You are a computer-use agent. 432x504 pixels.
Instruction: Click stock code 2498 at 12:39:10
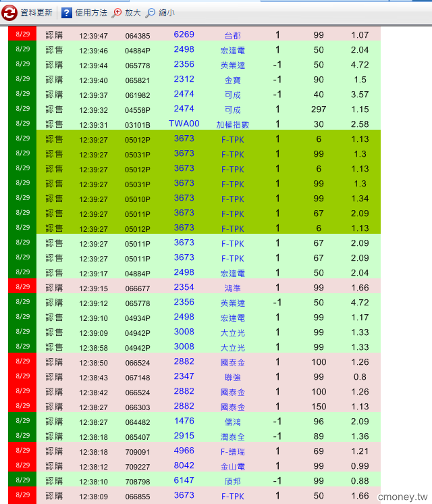click(184, 317)
